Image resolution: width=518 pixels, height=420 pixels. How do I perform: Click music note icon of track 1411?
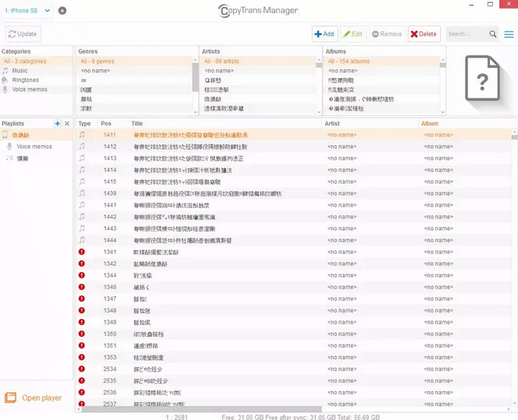click(82, 135)
